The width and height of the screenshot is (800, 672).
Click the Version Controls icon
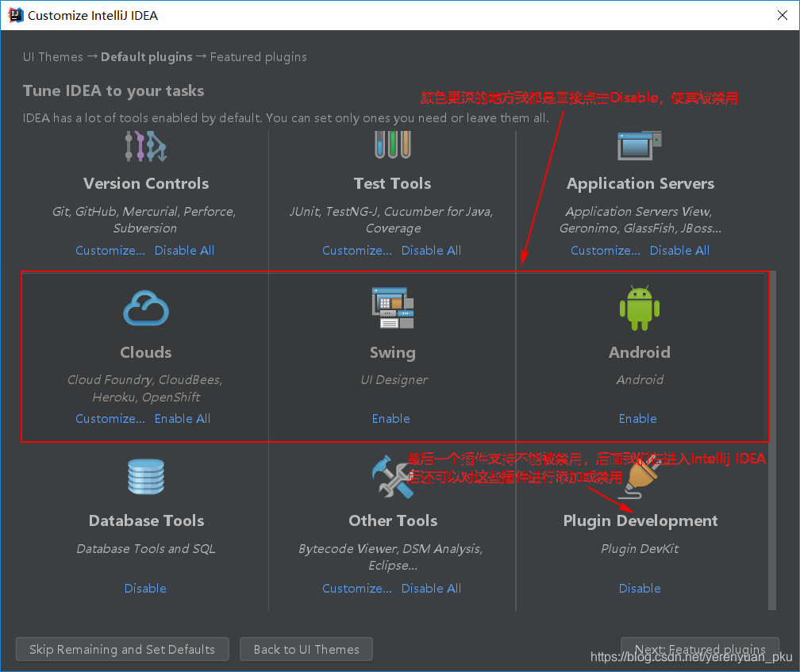click(x=146, y=146)
